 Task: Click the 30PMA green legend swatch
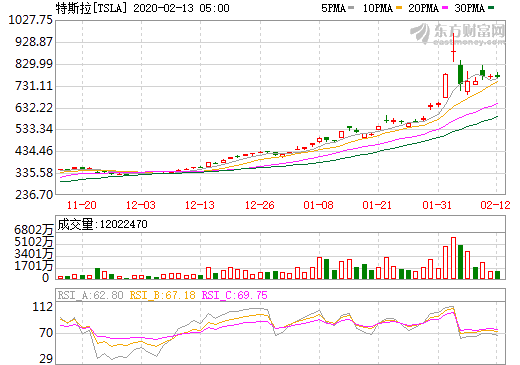[x=491, y=7]
